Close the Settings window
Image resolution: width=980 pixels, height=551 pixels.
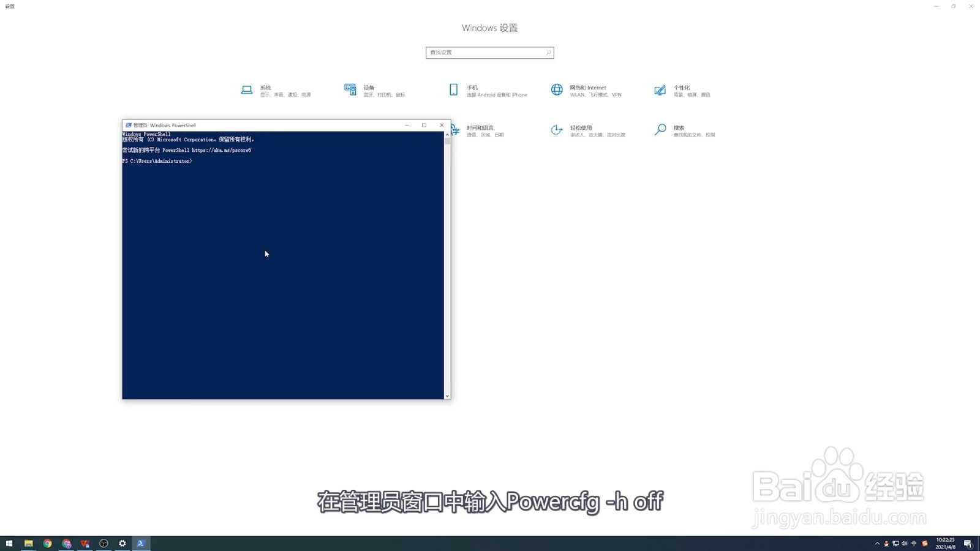[971, 6]
